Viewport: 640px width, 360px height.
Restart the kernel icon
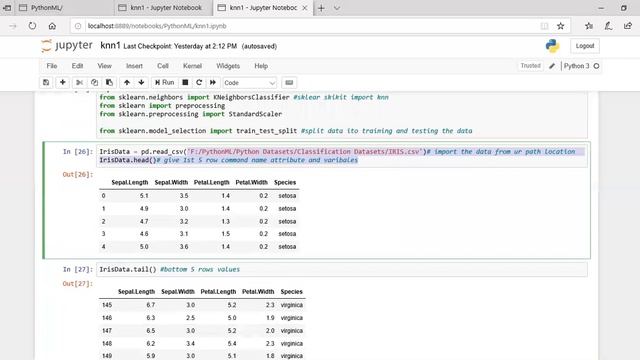coord(199,82)
